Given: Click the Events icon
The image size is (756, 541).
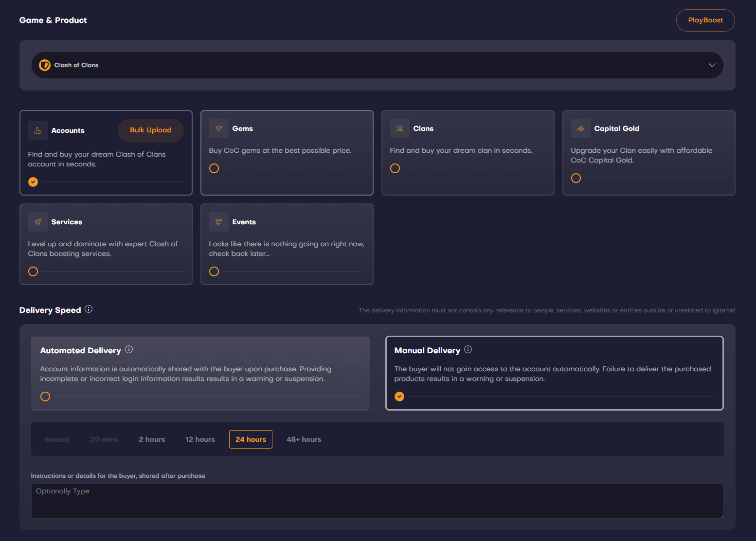Looking at the screenshot, I should tap(219, 222).
